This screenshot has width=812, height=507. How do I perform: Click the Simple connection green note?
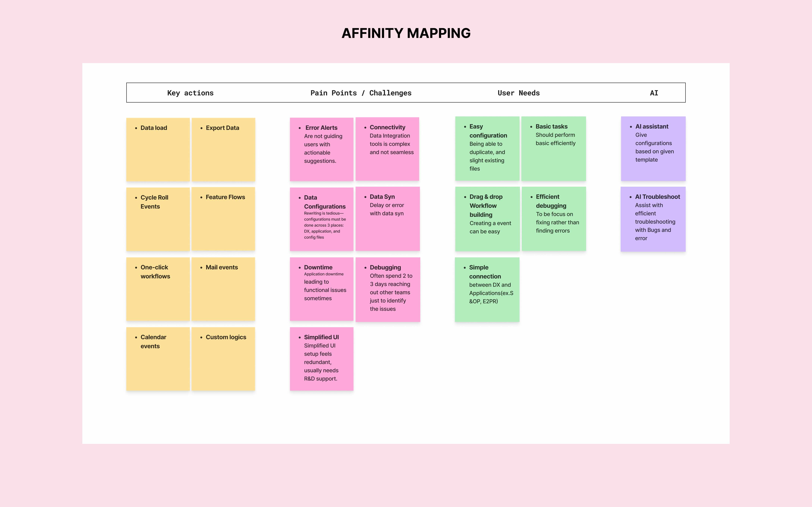tap(487, 290)
